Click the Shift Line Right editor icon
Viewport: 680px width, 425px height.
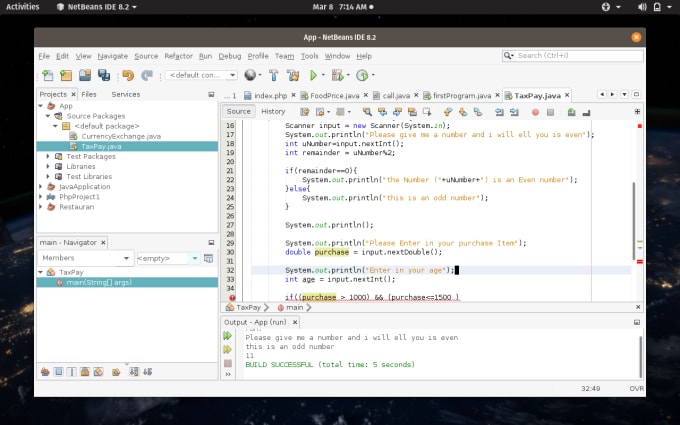(514, 112)
